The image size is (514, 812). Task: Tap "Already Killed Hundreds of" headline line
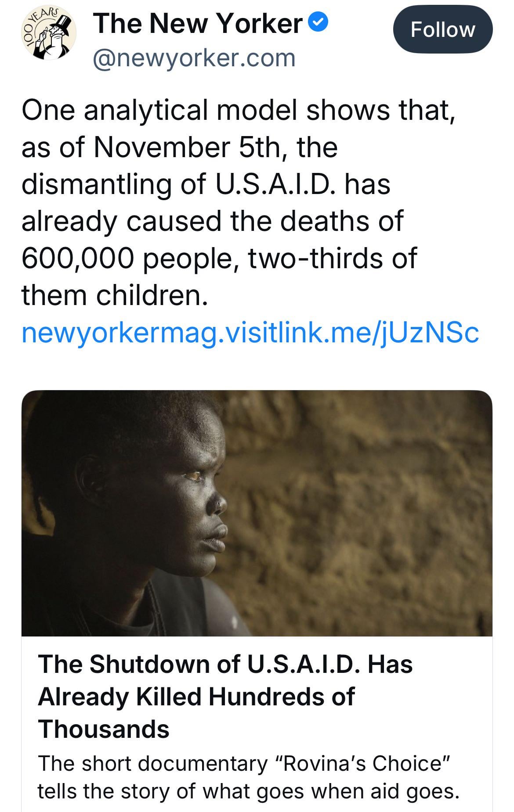pyautogui.click(x=196, y=696)
